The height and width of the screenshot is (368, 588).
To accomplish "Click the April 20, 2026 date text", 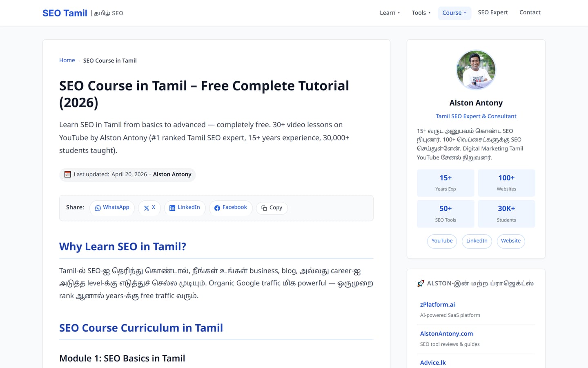I will 129,174.
